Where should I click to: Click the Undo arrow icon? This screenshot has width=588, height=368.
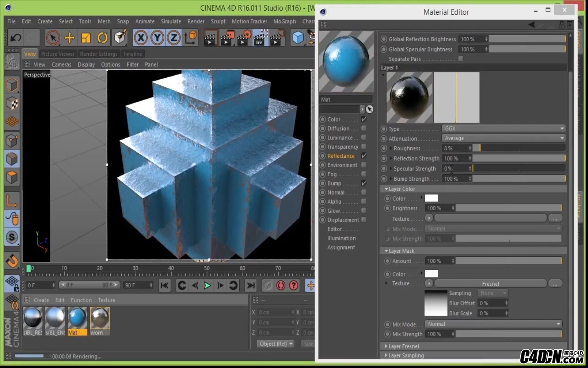(16, 38)
